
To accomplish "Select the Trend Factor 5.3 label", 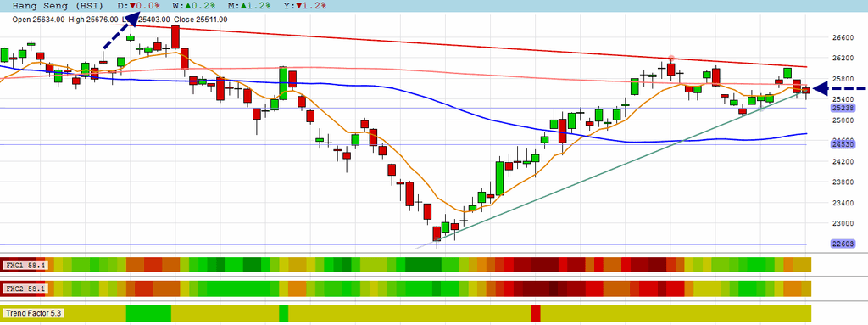I will 33,313.
